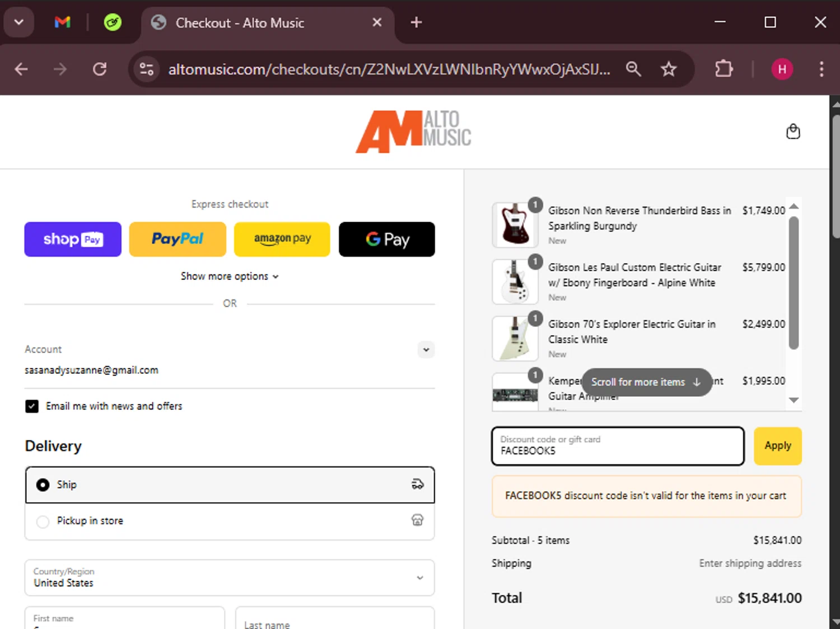Click the altomusic.com address bar URL

coord(389,69)
